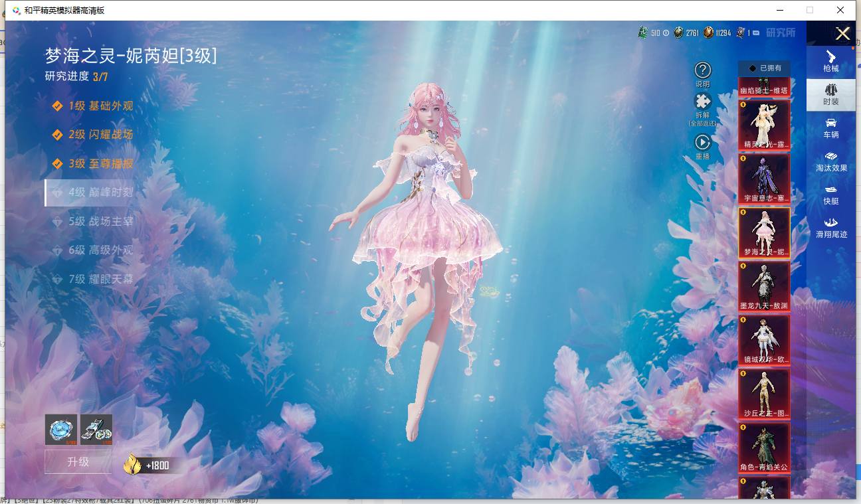The height and width of the screenshot is (504, 861).
Task: Close the research lab with the X icon
Action: click(843, 34)
